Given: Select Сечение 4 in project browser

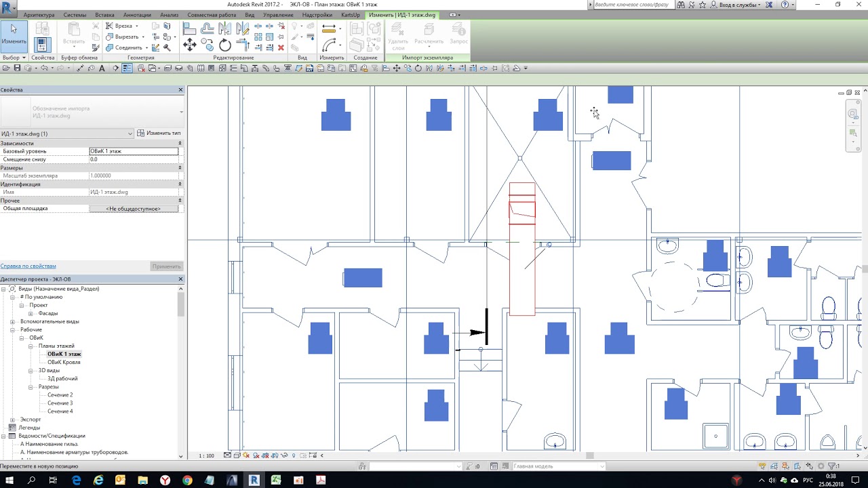Looking at the screenshot, I should click(60, 411).
